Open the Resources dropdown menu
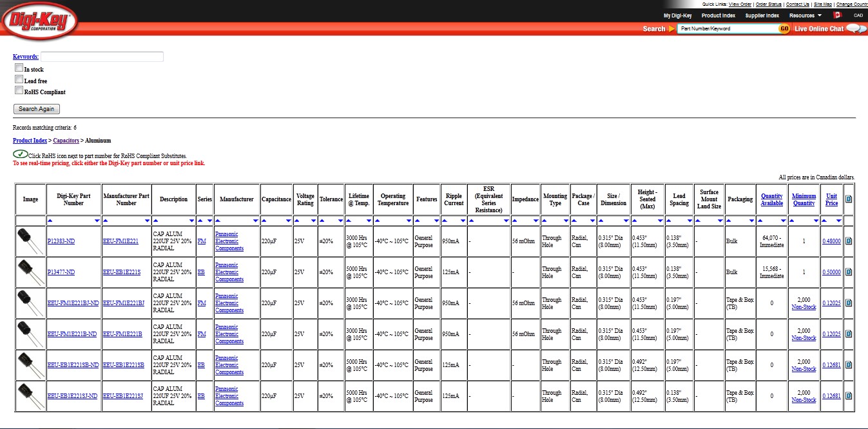This screenshot has height=429, width=868. 805,15
